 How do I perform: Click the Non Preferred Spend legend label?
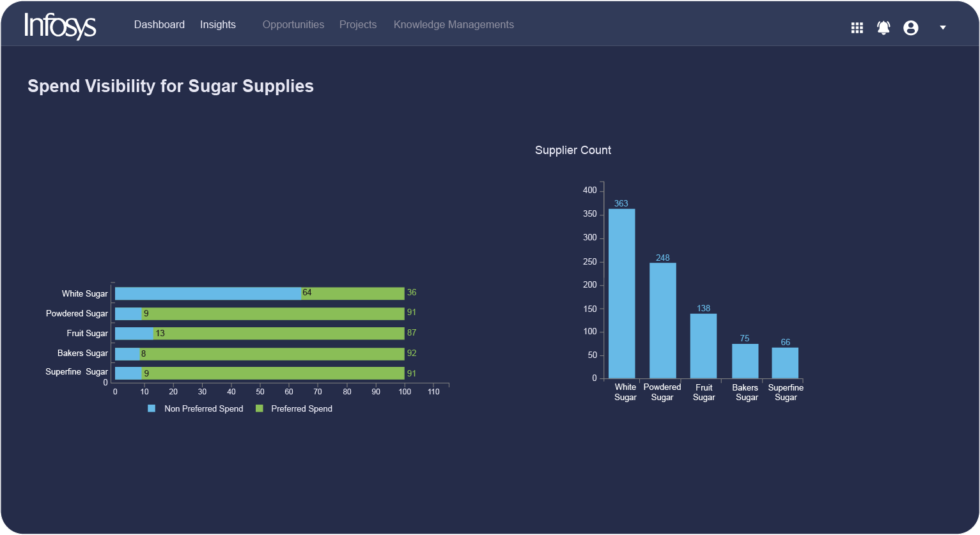(x=203, y=408)
